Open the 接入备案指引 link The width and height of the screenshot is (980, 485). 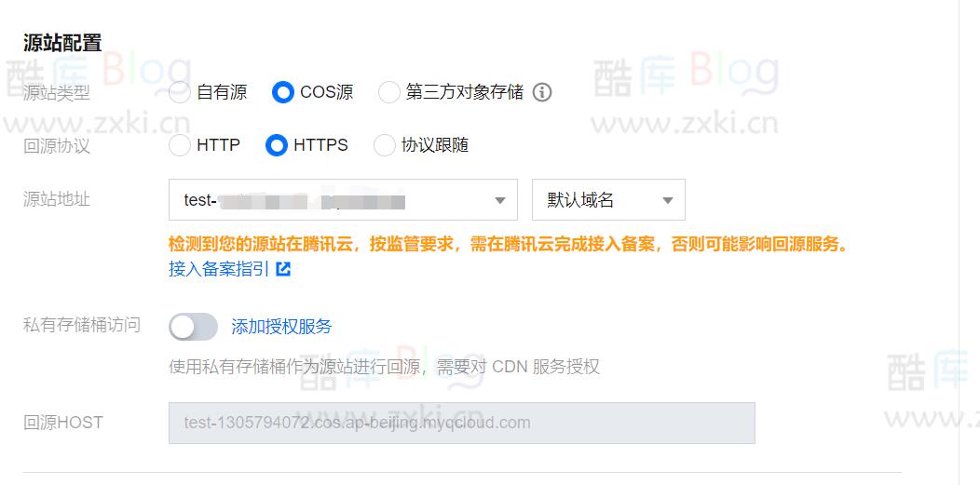pos(219,269)
